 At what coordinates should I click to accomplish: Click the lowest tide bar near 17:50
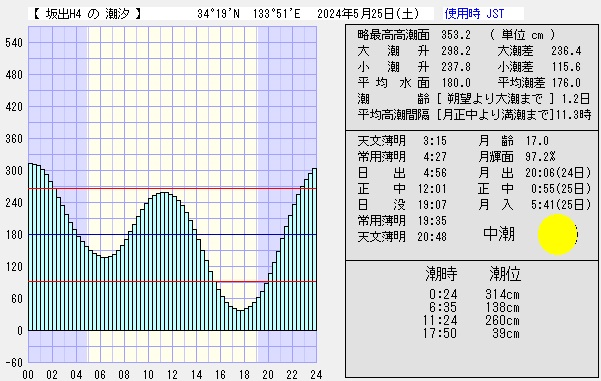pyautogui.click(x=240, y=320)
